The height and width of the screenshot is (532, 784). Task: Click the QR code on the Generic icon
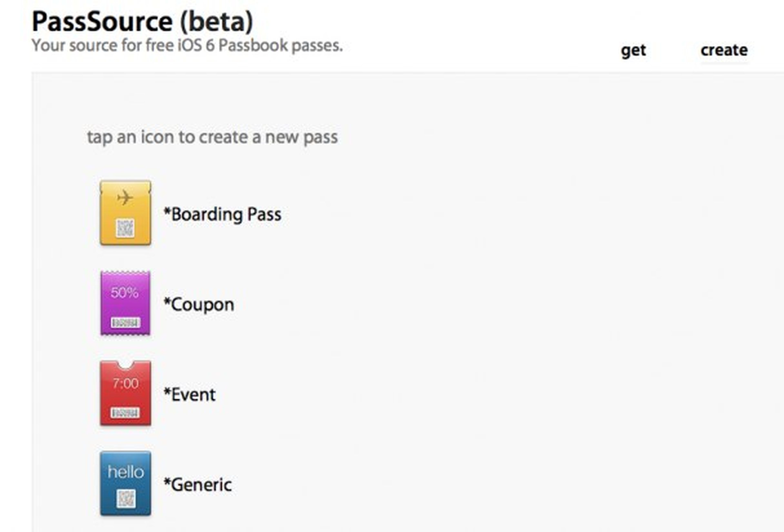(126, 498)
